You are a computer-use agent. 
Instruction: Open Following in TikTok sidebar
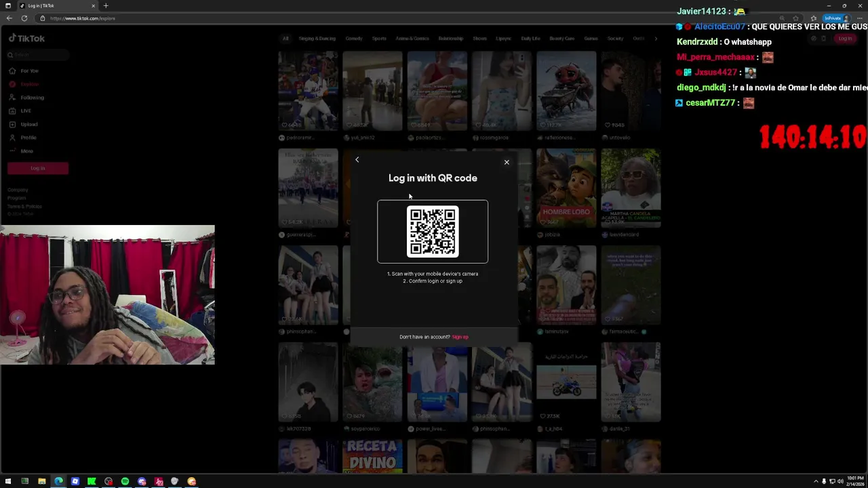click(x=26, y=98)
